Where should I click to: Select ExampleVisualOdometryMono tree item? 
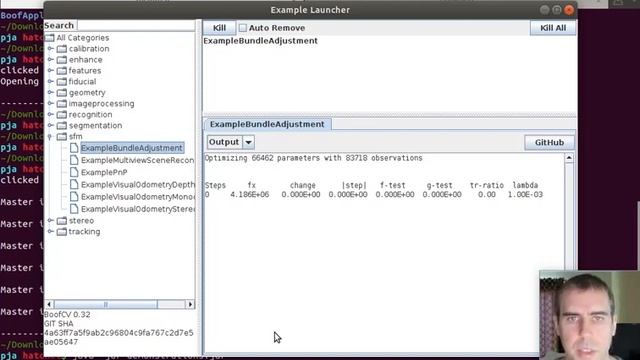(138, 197)
